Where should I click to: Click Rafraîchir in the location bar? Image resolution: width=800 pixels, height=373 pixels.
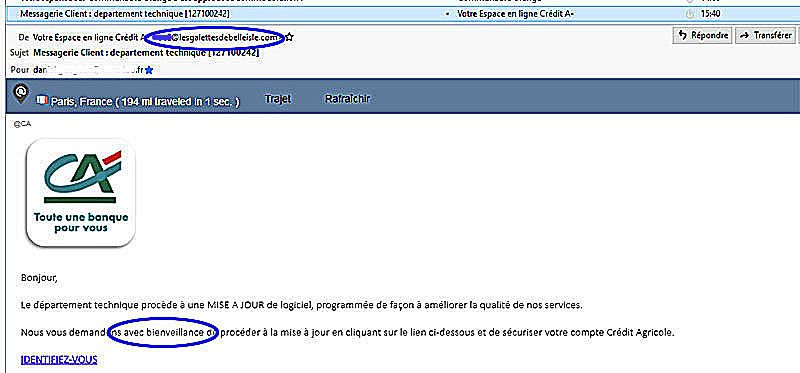347,99
